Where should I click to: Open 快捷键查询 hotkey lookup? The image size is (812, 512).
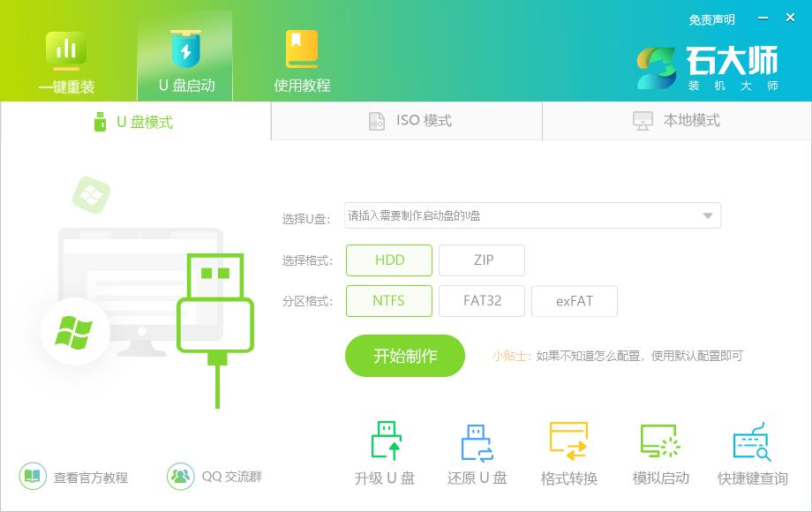pos(752,452)
